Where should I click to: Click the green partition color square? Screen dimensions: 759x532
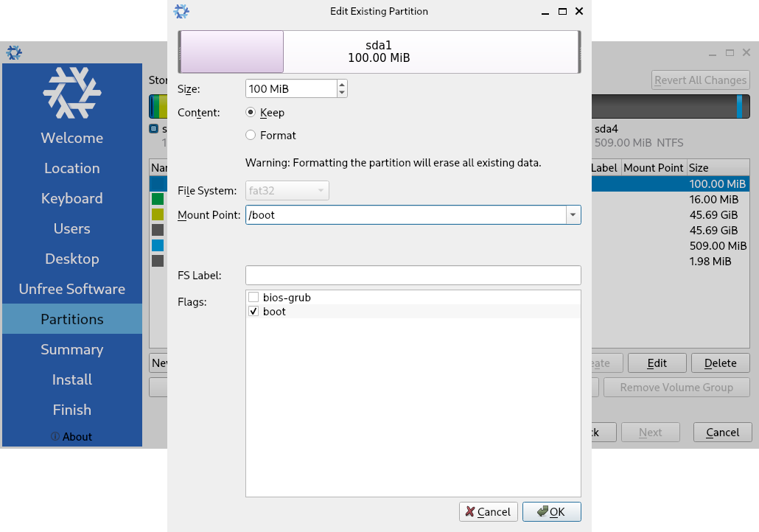click(158, 199)
